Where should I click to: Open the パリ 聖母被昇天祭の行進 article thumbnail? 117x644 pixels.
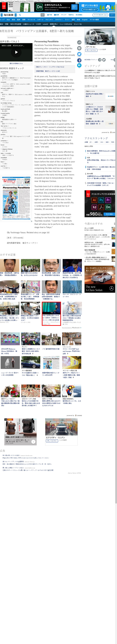tap(51, 339)
